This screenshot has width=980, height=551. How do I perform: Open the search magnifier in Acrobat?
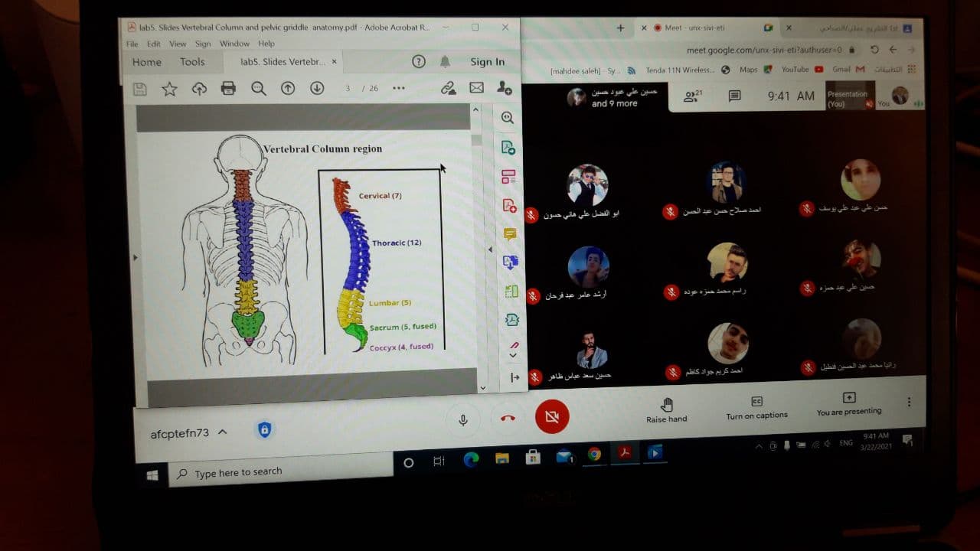click(x=259, y=88)
